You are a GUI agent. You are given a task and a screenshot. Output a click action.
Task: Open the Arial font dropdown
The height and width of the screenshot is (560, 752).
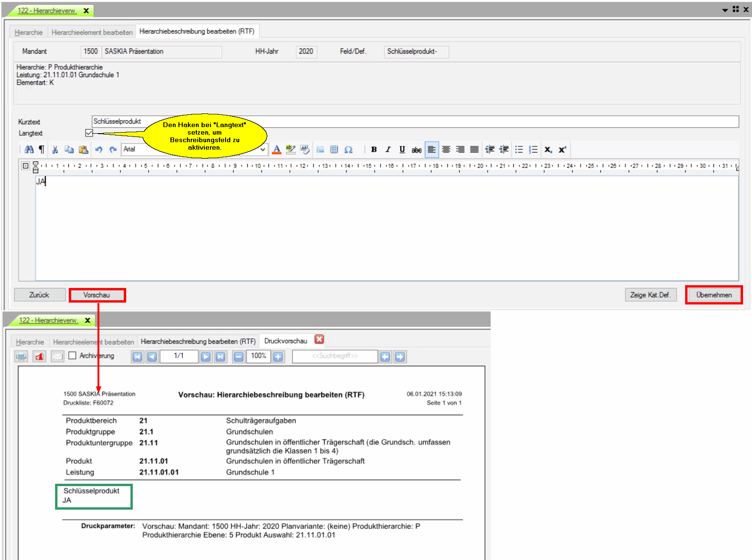click(x=263, y=150)
